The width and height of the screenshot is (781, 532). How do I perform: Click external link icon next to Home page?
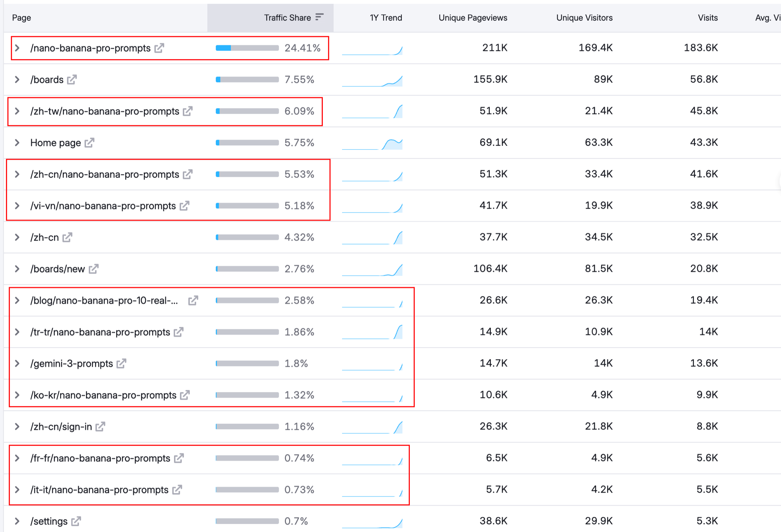point(90,143)
